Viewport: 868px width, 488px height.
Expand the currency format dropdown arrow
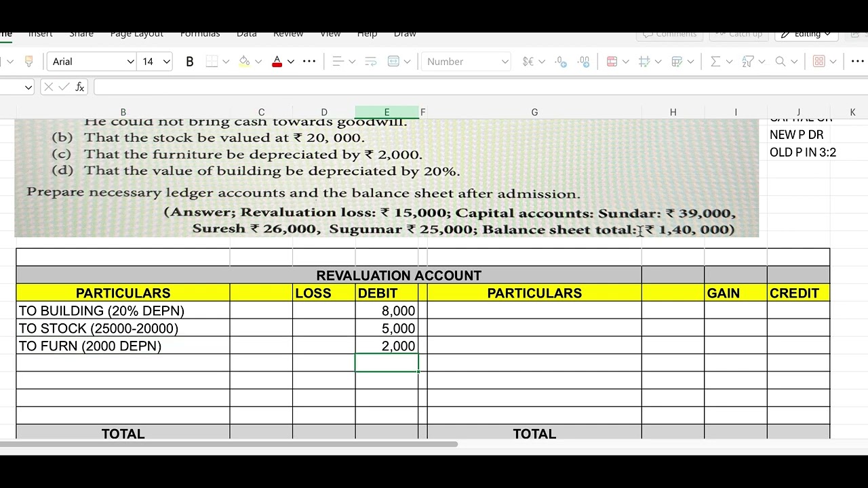click(541, 62)
